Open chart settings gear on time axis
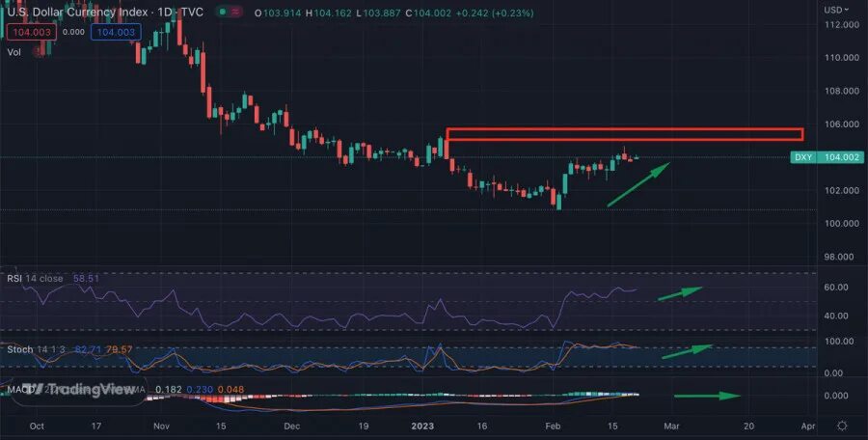 pos(842,426)
